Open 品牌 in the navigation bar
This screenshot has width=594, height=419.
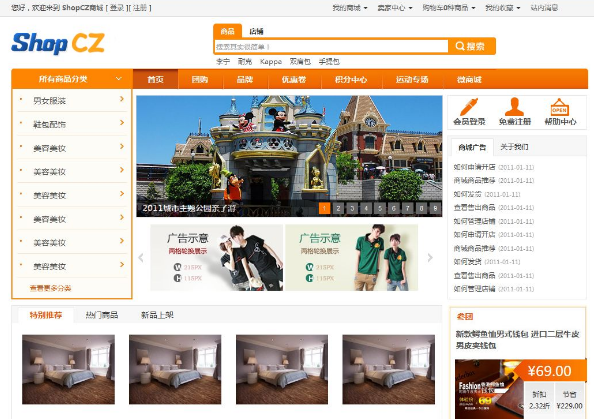pos(245,79)
